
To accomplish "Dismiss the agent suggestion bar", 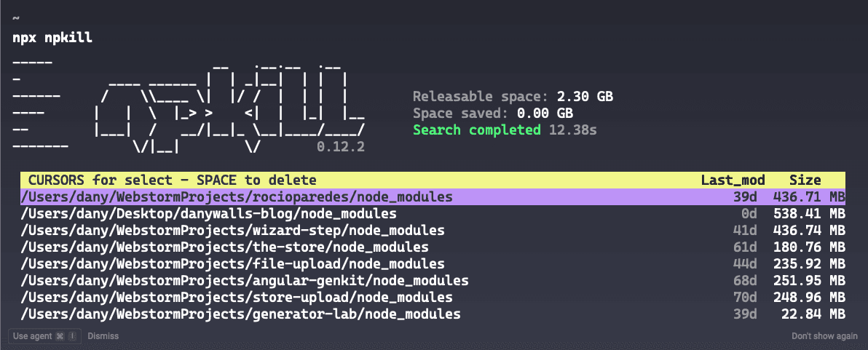I will (103, 336).
